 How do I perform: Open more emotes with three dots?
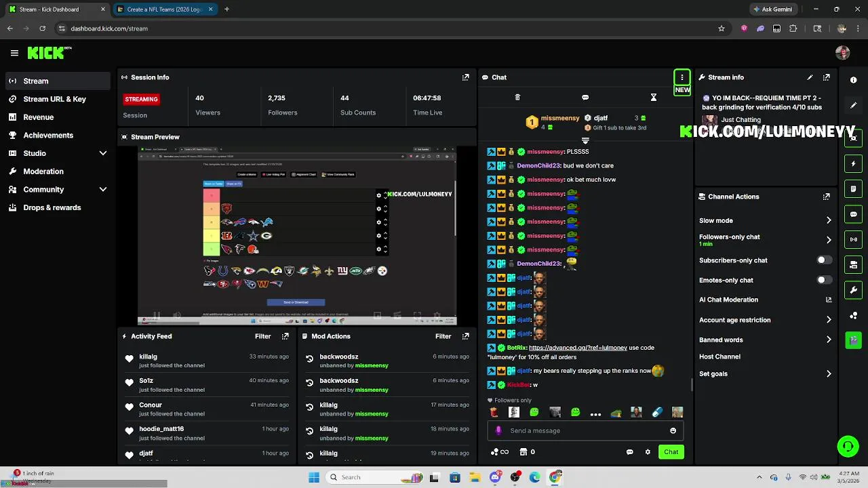coord(595,413)
